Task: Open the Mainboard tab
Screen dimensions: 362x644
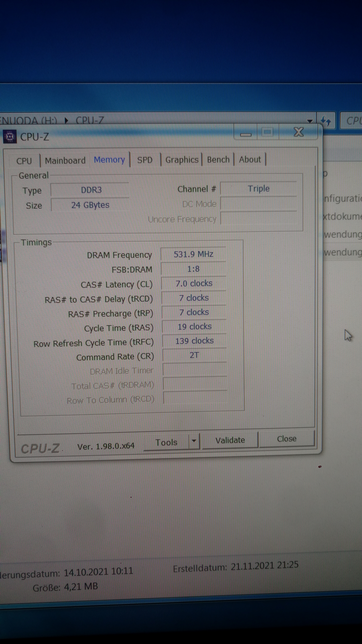Action: tap(65, 161)
